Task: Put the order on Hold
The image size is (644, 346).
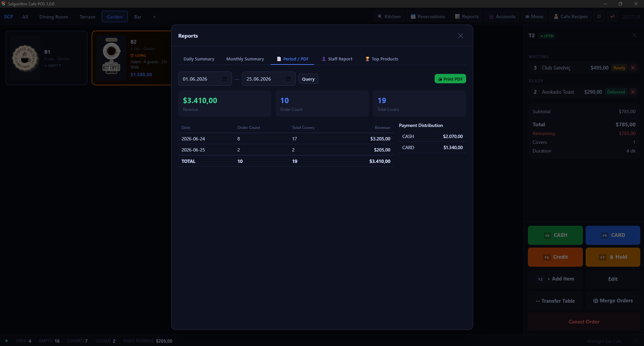Action: pyautogui.click(x=613, y=257)
